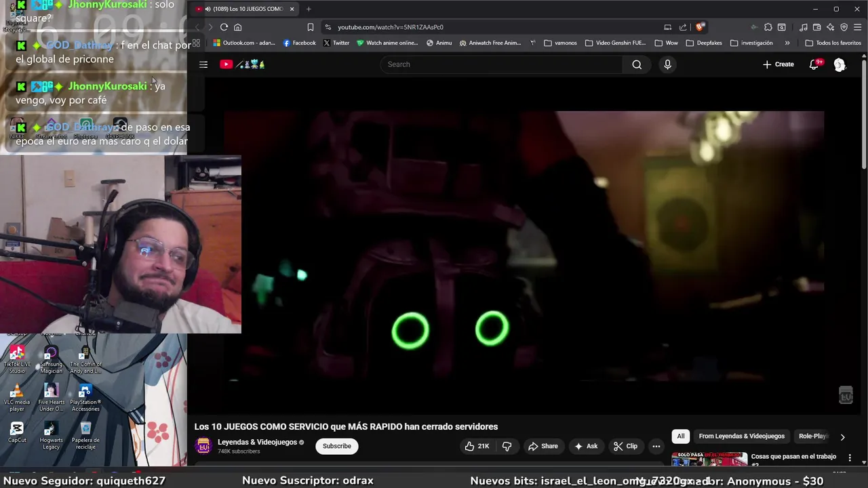Open the Facebook bookmark
The height and width of the screenshot is (488, 868).
click(300, 43)
